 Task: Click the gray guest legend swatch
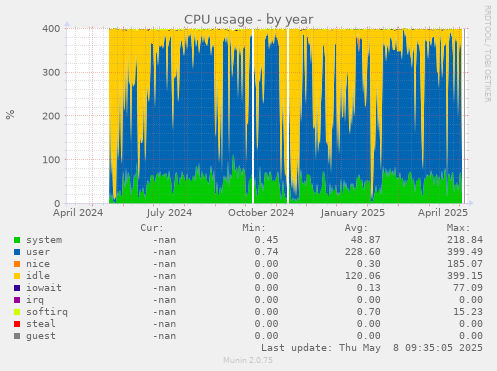(x=17, y=336)
